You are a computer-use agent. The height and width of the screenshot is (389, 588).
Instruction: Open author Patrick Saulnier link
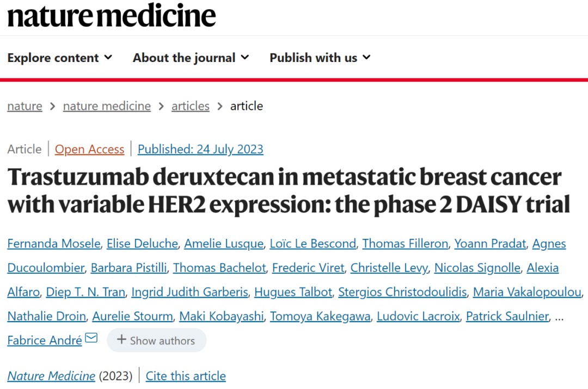507,316
